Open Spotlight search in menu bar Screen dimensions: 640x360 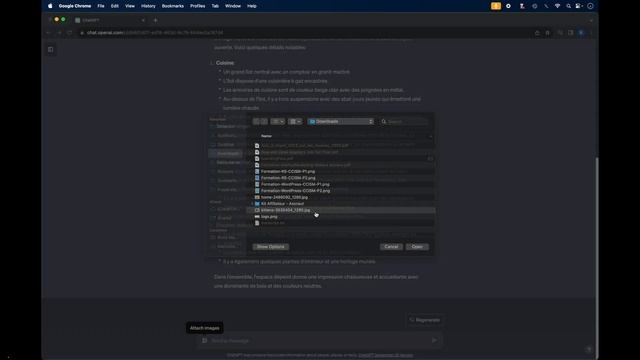click(569, 6)
